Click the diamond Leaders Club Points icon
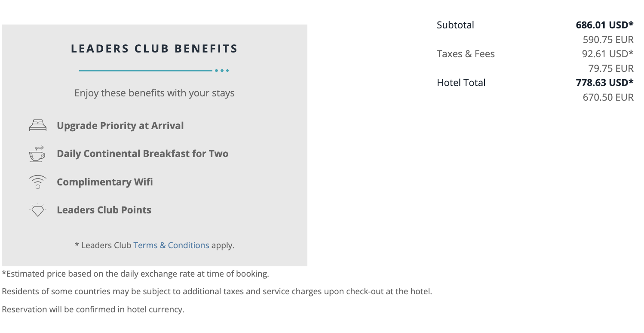The image size is (644, 333). click(x=37, y=210)
